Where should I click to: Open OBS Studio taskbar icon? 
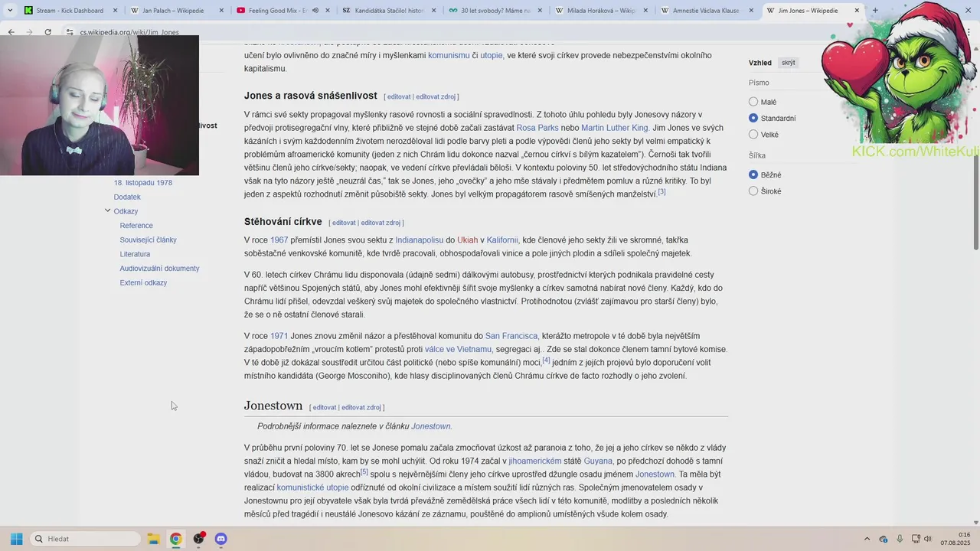point(198,539)
